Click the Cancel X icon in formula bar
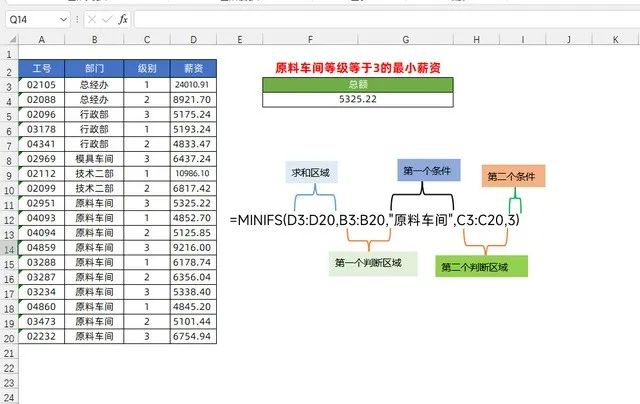This screenshot has height=404, width=640. pyautogui.click(x=91, y=19)
